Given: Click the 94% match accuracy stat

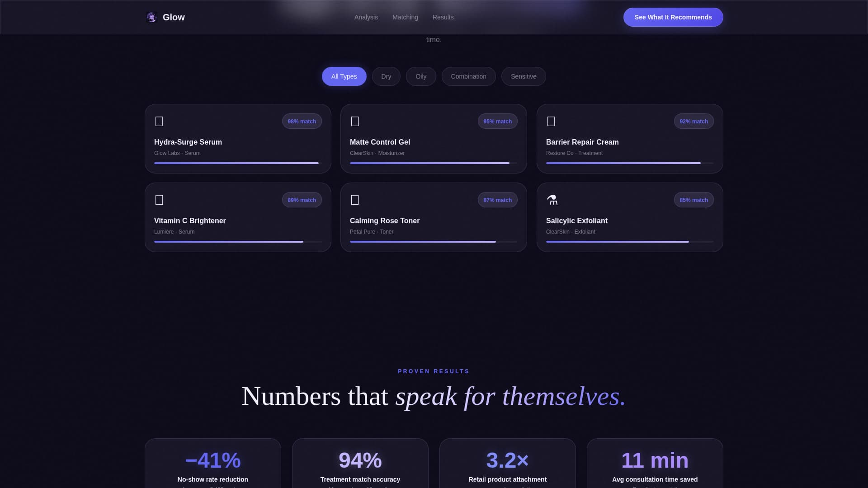Looking at the screenshot, I should [x=360, y=460].
